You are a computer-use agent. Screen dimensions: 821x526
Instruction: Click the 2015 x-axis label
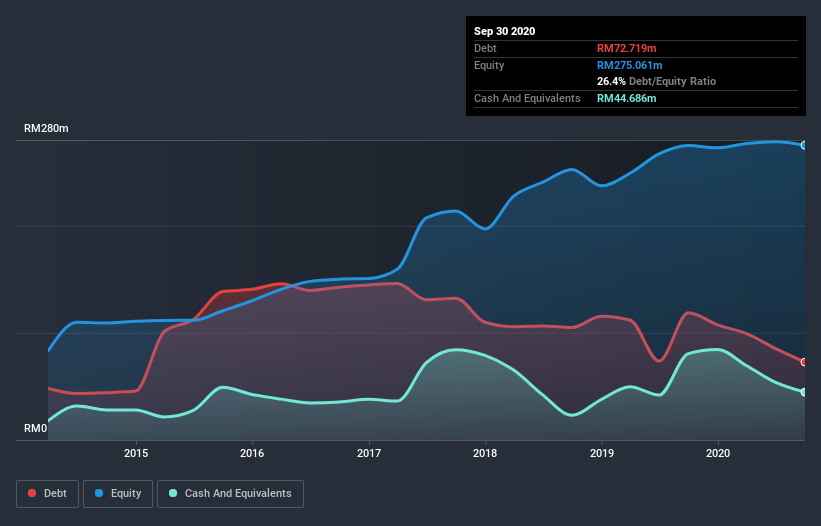point(136,453)
